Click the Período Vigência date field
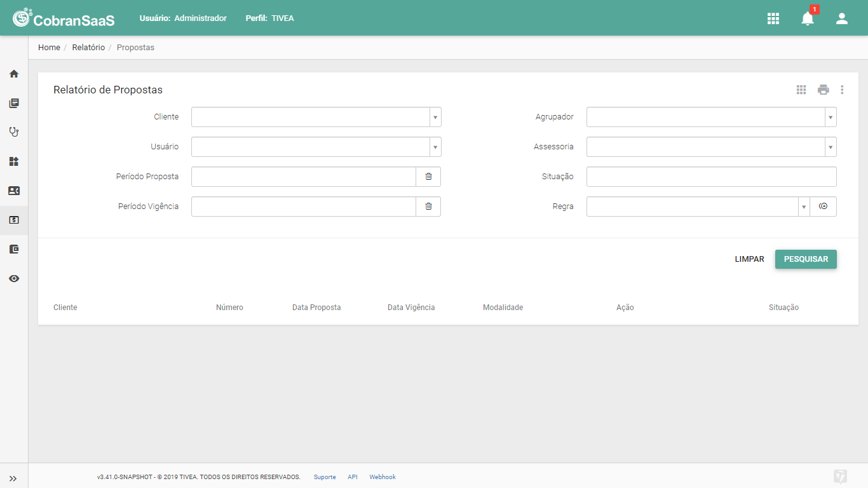This screenshot has width=868, height=488. click(304, 207)
